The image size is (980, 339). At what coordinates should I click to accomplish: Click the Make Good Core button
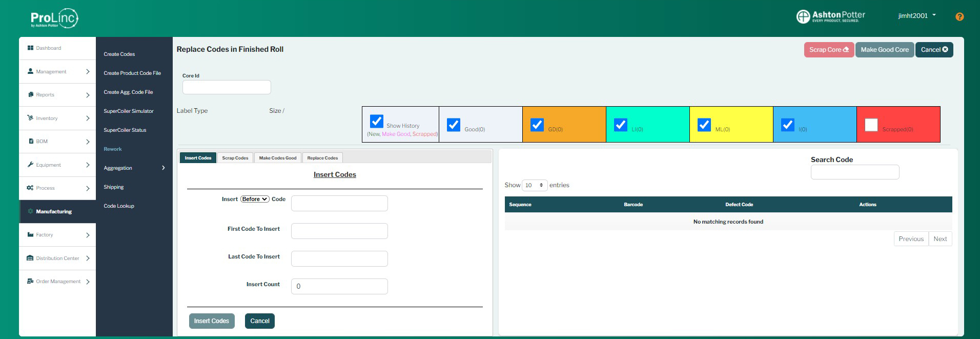pyautogui.click(x=885, y=50)
